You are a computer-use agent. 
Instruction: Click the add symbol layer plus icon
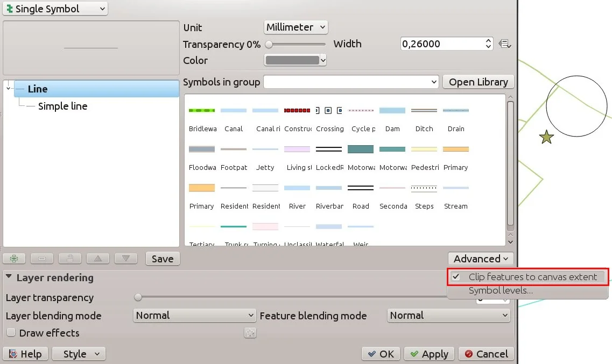(14, 259)
